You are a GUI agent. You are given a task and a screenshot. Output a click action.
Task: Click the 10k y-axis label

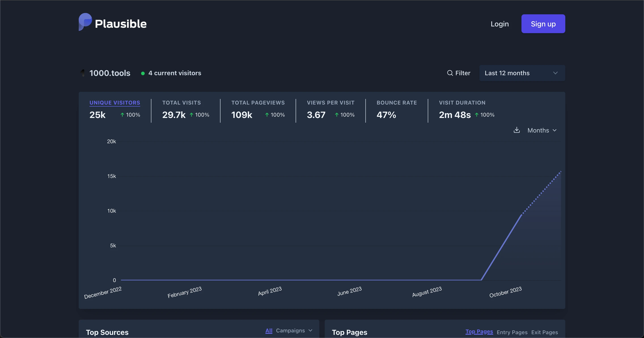pyautogui.click(x=112, y=211)
